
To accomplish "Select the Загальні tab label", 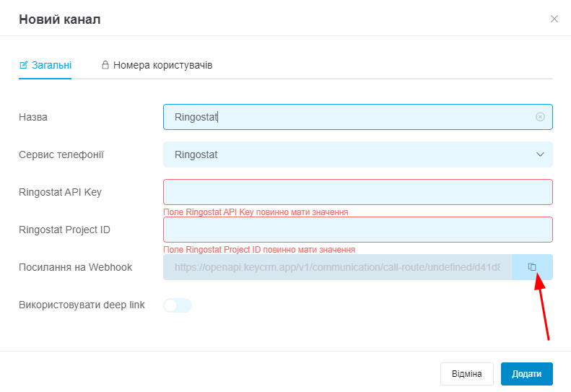I will (x=52, y=65).
